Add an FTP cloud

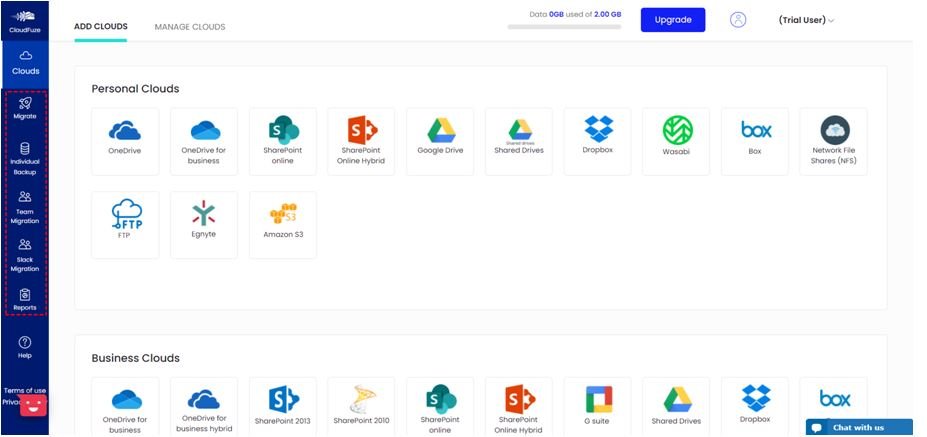click(x=125, y=225)
